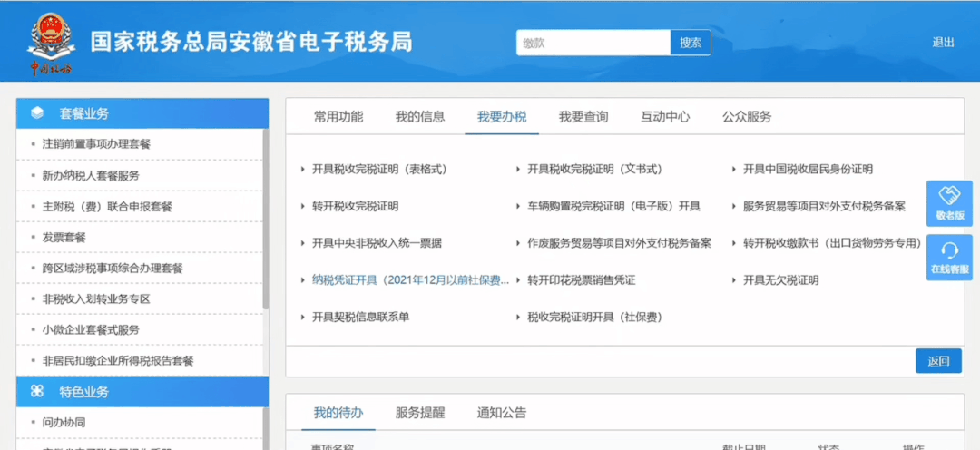Open the 我要查询 tab
980x450 pixels.
click(583, 117)
